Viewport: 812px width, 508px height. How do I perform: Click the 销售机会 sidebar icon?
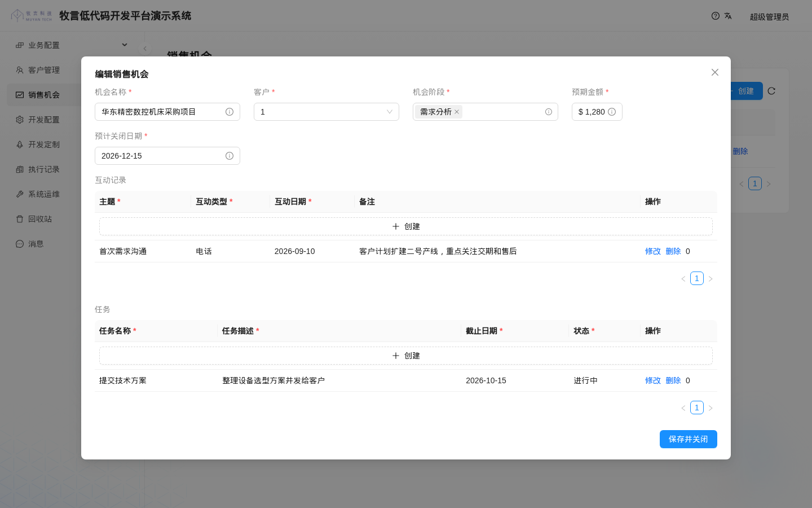pos(20,95)
